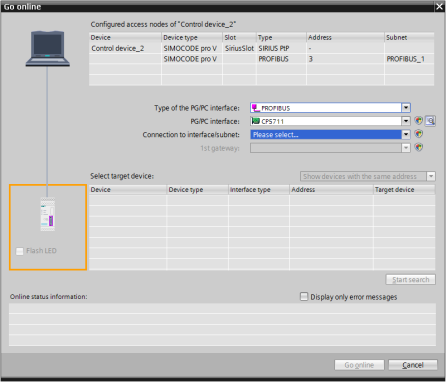446x382 pixels.
Task: Click SIMOCODE pro V in SIRIUS PtP row
Action: (192, 48)
